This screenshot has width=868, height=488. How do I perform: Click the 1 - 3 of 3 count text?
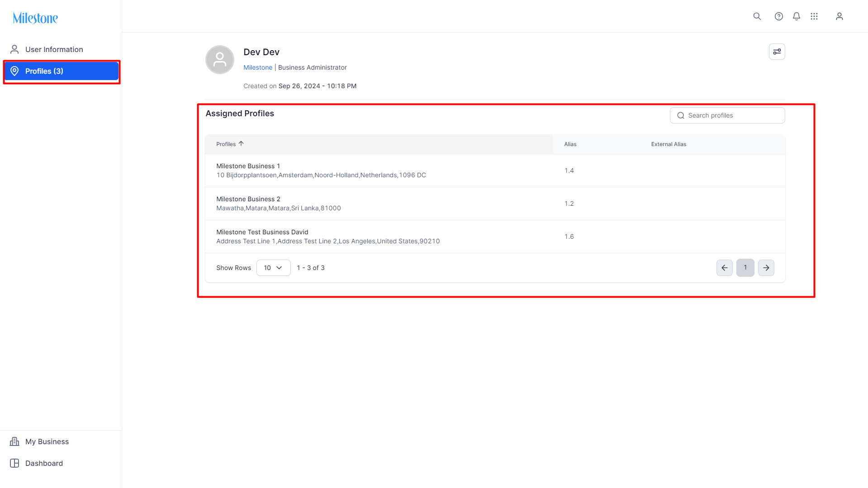311,268
